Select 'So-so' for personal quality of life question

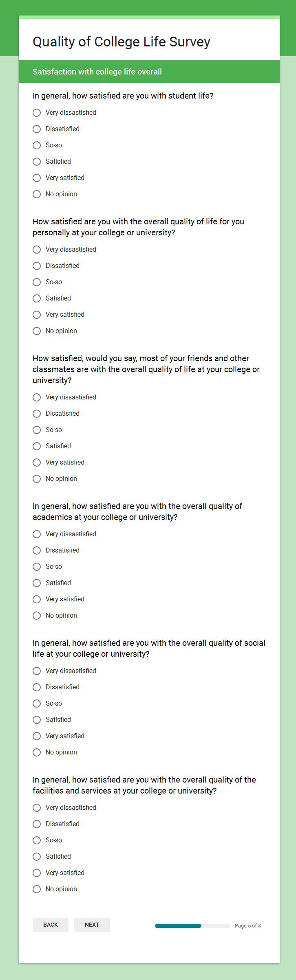[x=37, y=282]
